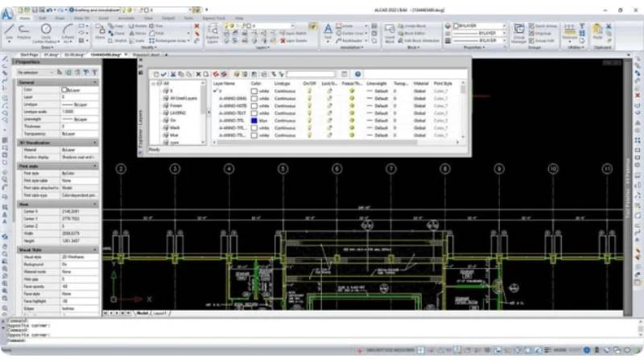This screenshot has width=644, height=362.
Task: Click Layer Delete in Layers ribbon
Action: coord(293,41)
